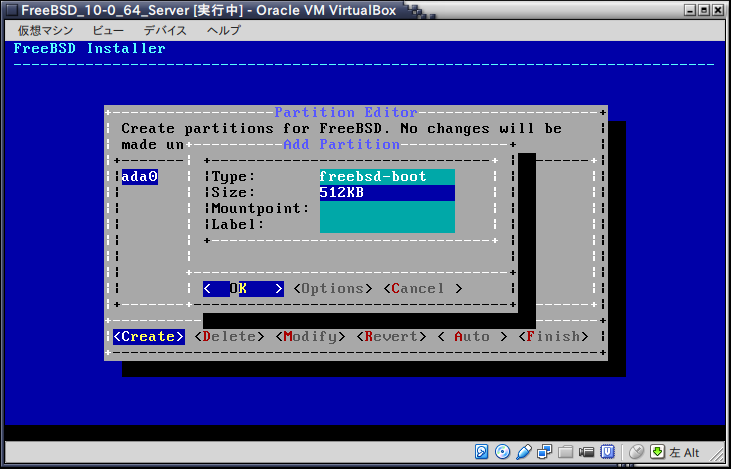Open the 仮想マシン menu
Screen dimensions: 731x469
(x=43, y=30)
